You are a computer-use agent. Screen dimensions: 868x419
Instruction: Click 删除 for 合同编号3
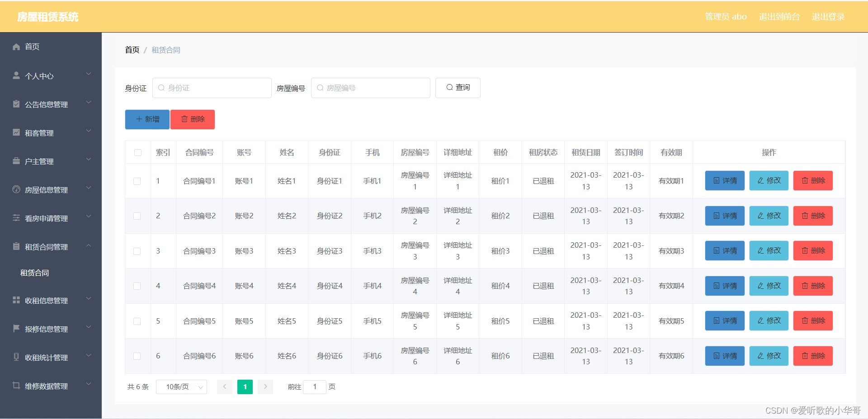[813, 250]
